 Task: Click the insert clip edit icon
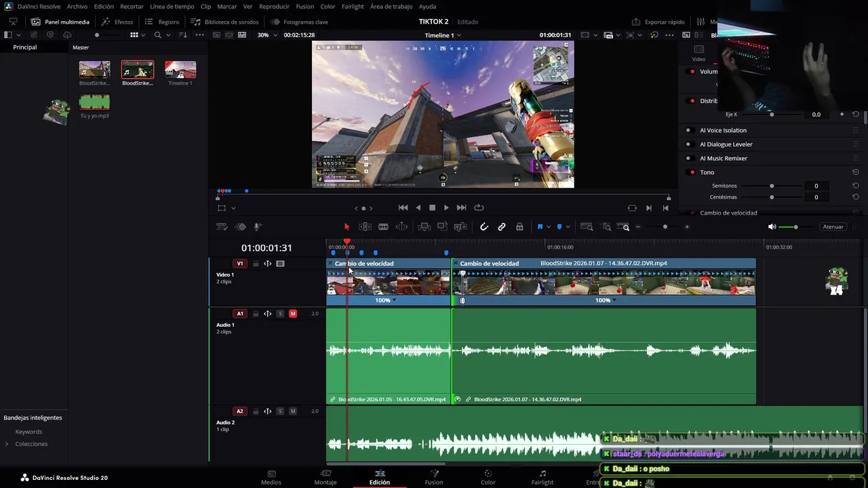[425, 227]
